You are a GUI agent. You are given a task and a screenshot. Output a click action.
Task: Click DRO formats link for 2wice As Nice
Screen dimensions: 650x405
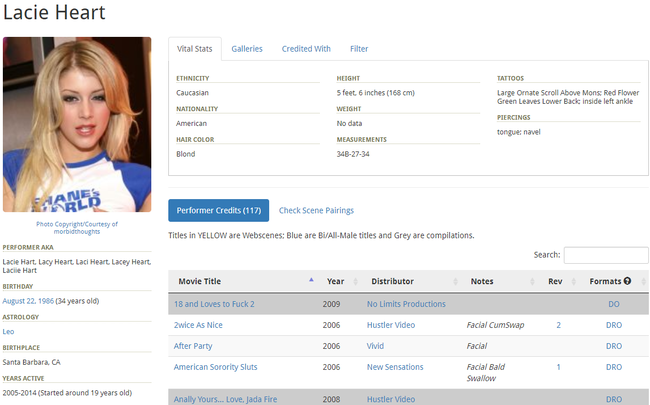point(614,325)
